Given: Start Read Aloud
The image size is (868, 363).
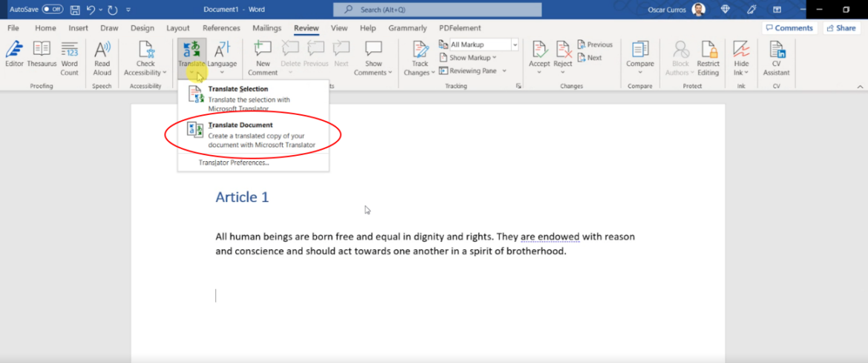Looking at the screenshot, I should click(x=102, y=58).
